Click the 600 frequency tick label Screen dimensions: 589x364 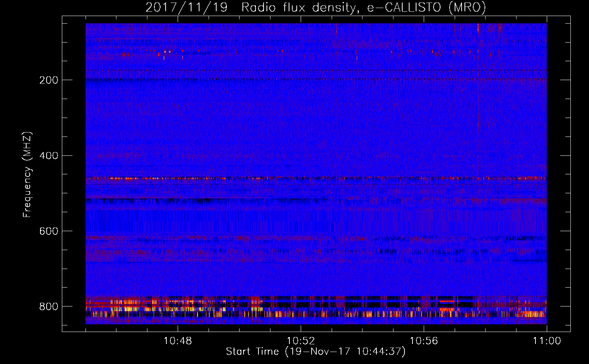[x=49, y=231]
